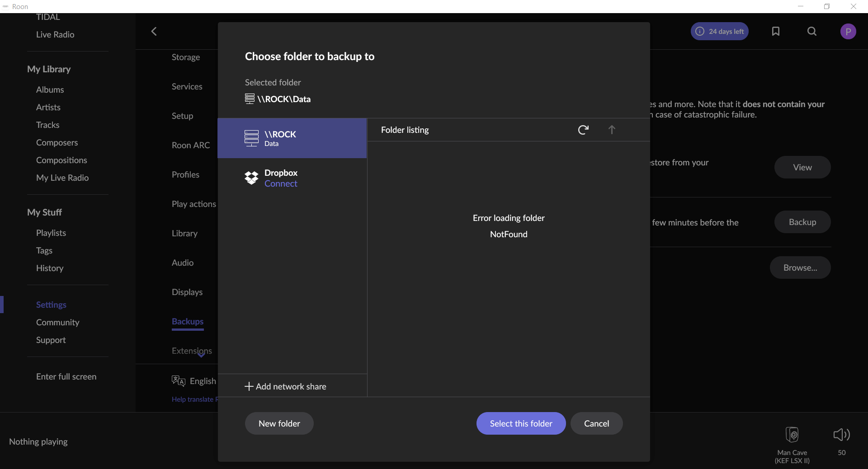Screen dimensions: 868x469
Task: Open the Community sidebar item
Action: click(x=58, y=322)
